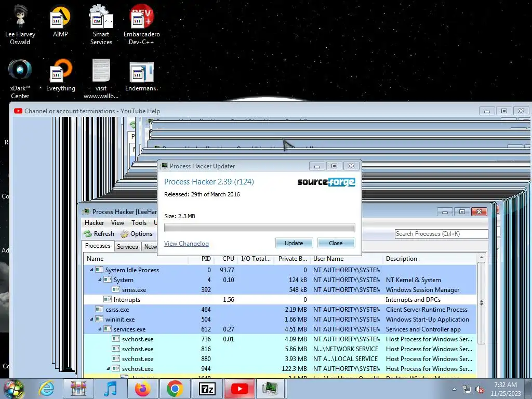
Task: Collapse the System Idle Process tree node
Action: (x=91, y=270)
